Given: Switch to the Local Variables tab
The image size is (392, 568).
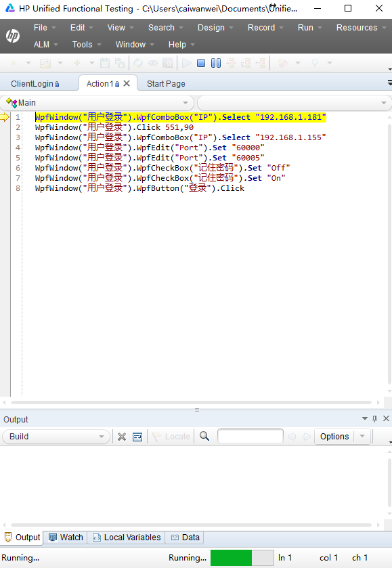Looking at the screenshot, I should click(x=127, y=538).
